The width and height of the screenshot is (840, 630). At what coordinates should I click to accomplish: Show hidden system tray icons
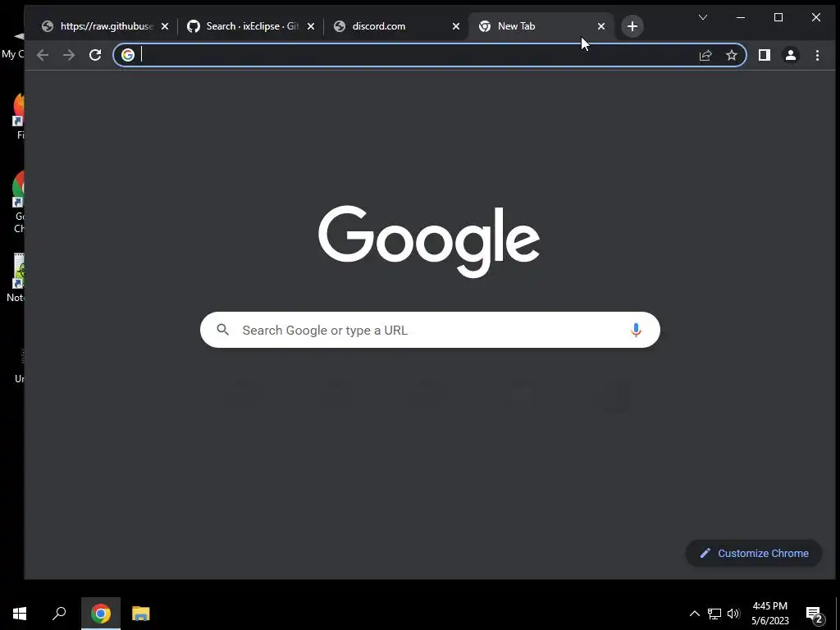click(694, 614)
